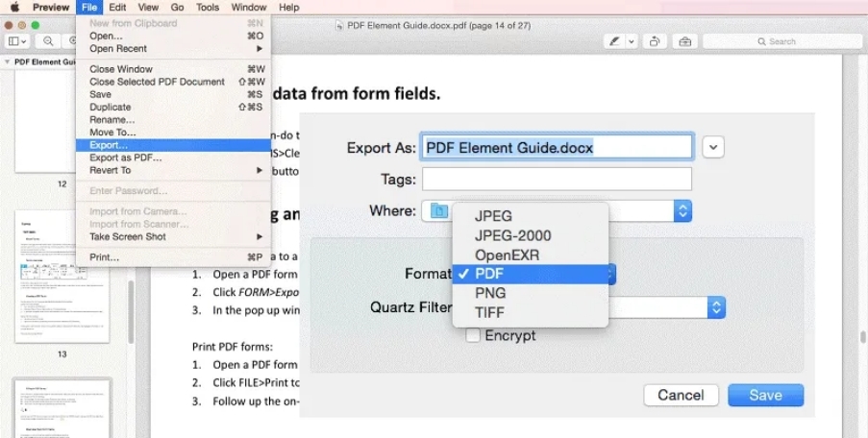Click the document vertical scrollbar
This screenshot has height=438, width=868.
coord(862,337)
